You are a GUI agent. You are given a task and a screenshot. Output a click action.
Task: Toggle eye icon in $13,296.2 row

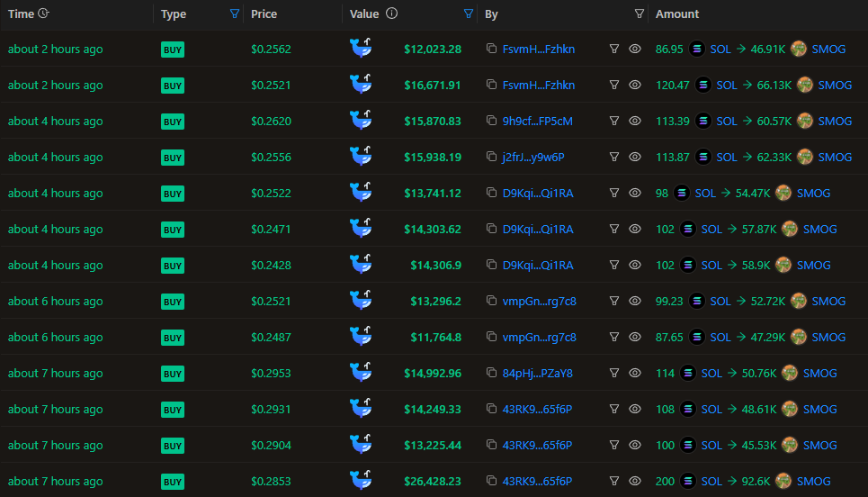(635, 301)
